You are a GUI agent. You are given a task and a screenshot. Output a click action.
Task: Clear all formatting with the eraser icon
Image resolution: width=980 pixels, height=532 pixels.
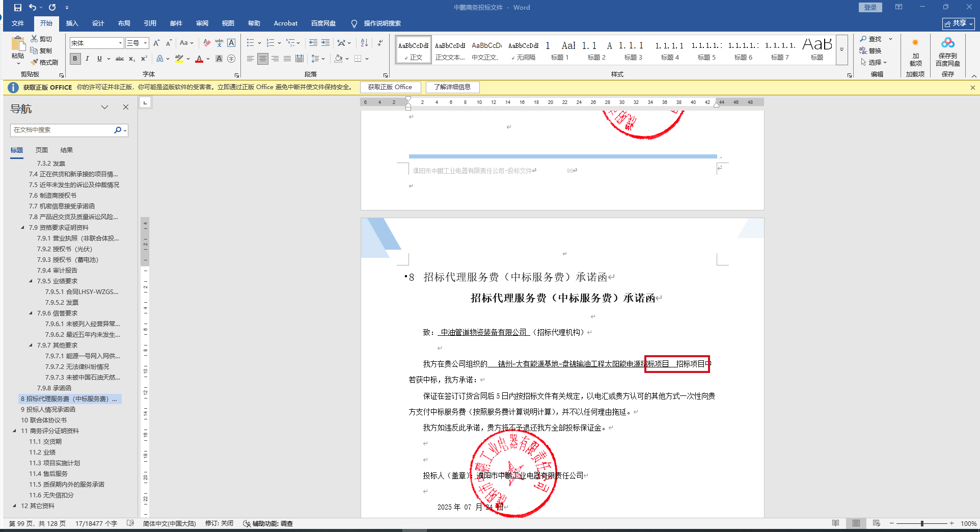click(206, 43)
